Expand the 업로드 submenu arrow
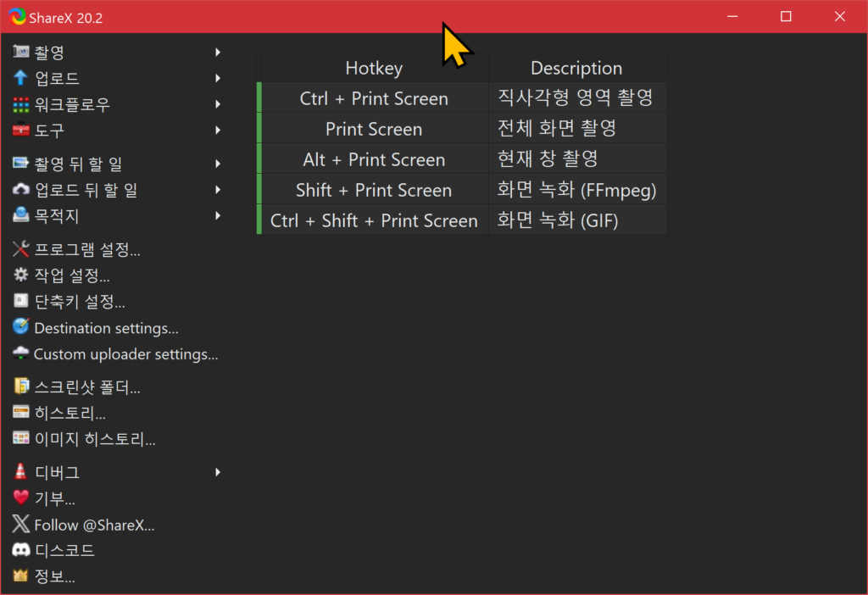The height and width of the screenshot is (595, 868). [x=218, y=78]
